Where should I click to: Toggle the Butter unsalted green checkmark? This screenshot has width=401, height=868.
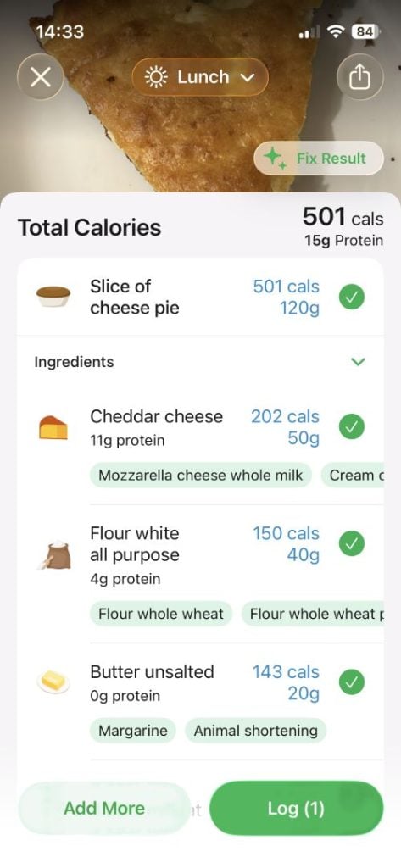pos(352,682)
